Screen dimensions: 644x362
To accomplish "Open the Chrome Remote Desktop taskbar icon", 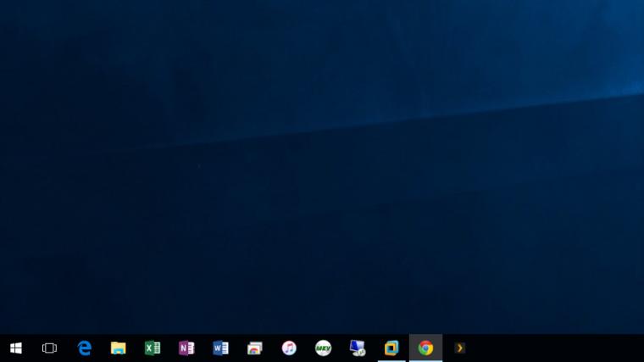I will point(255,348).
